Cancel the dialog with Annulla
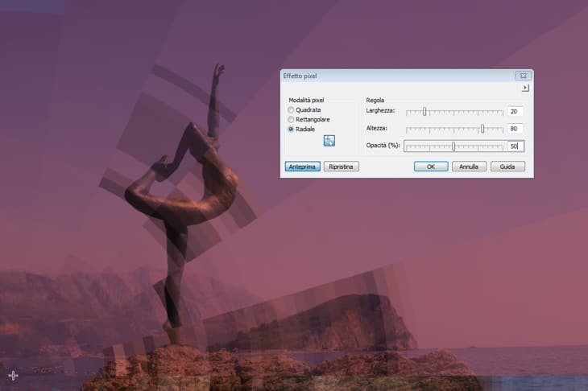Image resolution: width=588 pixels, height=391 pixels. [469, 167]
